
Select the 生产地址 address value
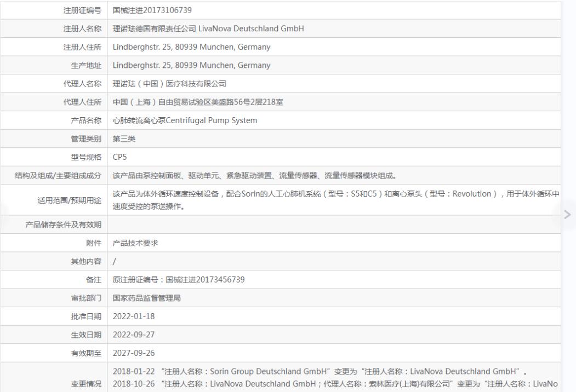click(191, 65)
